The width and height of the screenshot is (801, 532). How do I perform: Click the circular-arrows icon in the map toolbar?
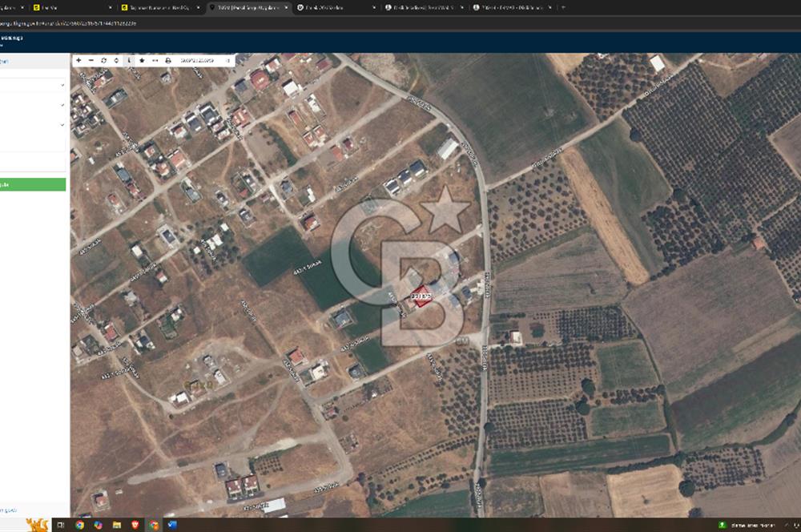(103, 60)
